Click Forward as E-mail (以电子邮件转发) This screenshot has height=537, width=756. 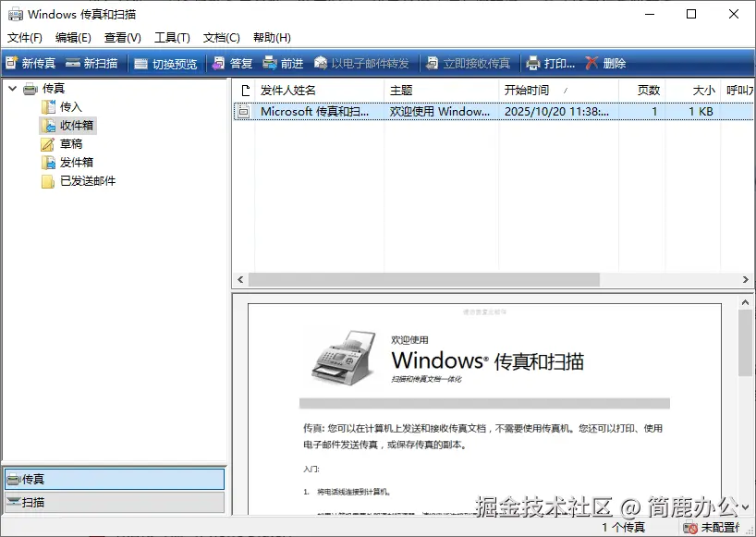(361, 63)
